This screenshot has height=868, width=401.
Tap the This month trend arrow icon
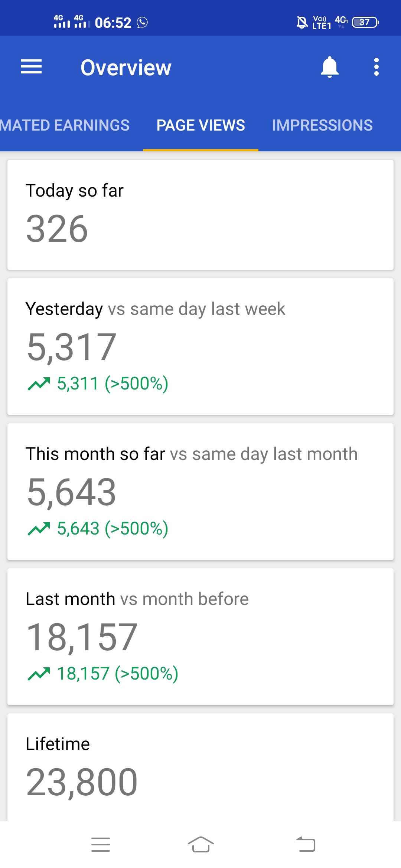pyautogui.click(x=39, y=529)
